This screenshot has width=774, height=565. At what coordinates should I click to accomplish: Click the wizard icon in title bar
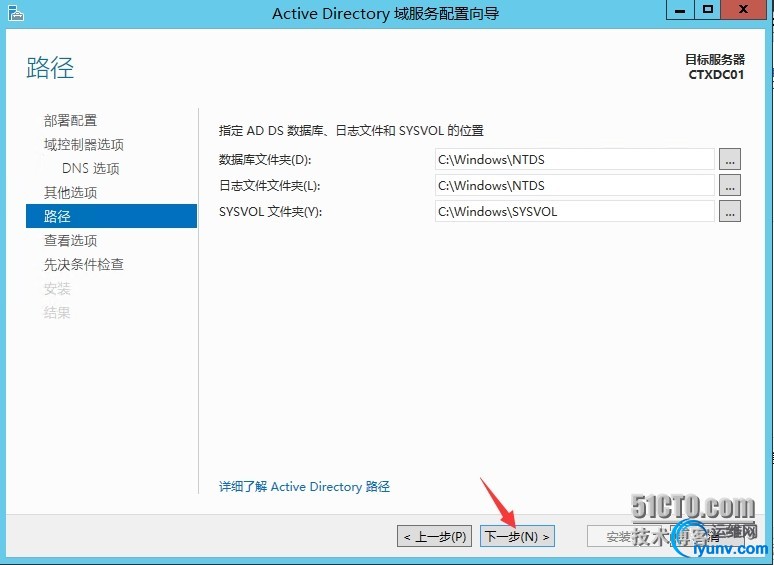click(16, 13)
